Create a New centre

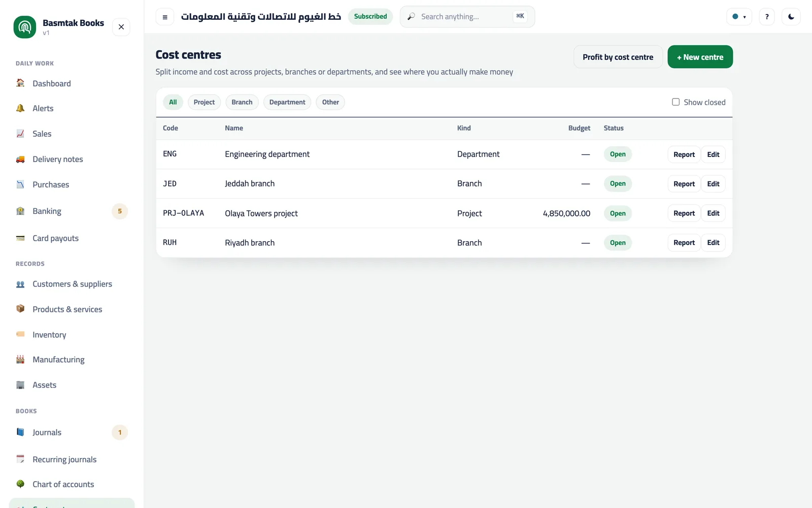700,57
